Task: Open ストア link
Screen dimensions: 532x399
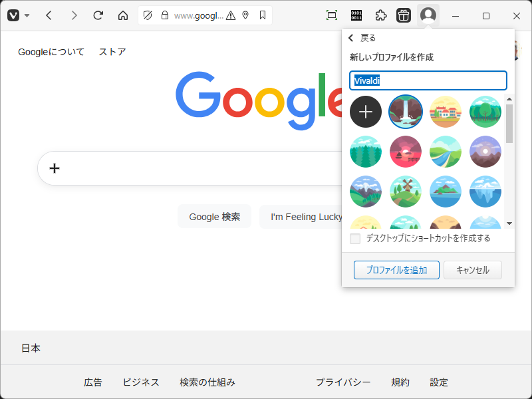Action: point(112,52)
